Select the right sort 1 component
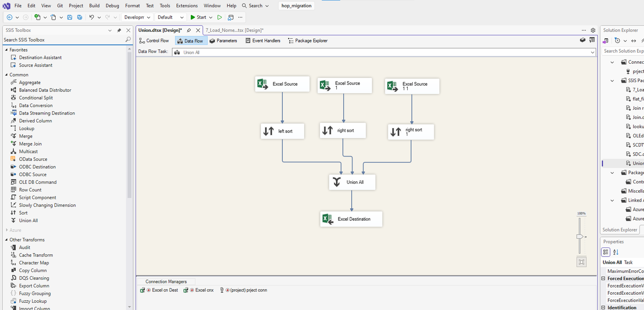 pyautogui.click(x=411, y=132)
